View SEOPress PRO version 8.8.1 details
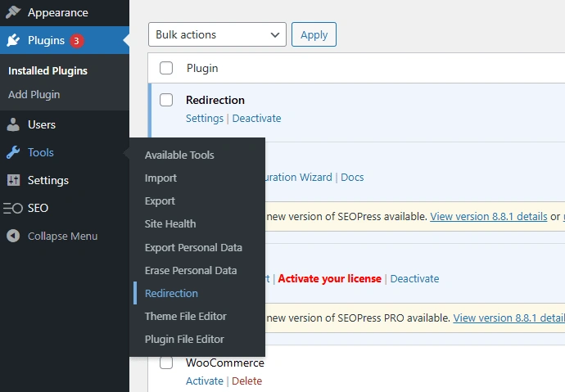Image resolution: width=565 pixels, height=392 pixels. (509, 318)
